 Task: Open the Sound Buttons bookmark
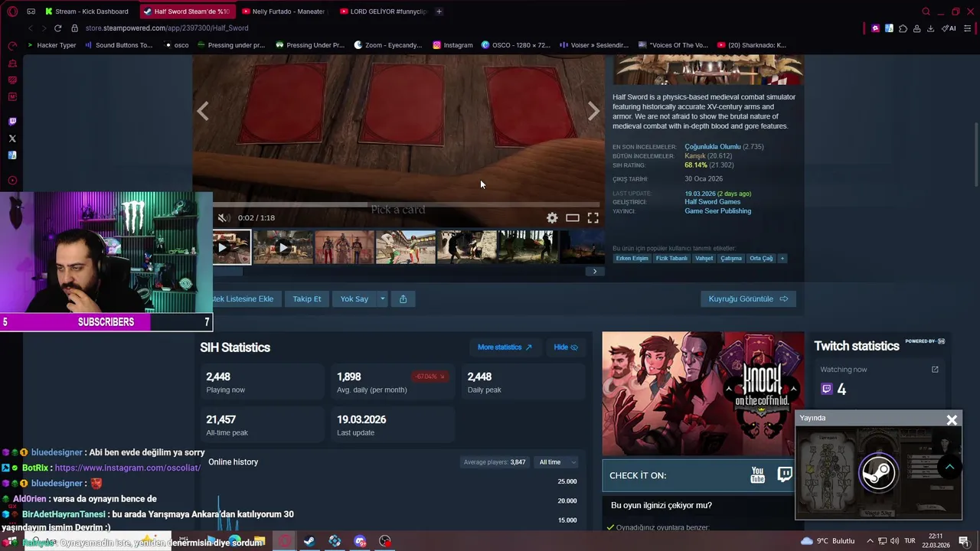[x=119, y=45]
